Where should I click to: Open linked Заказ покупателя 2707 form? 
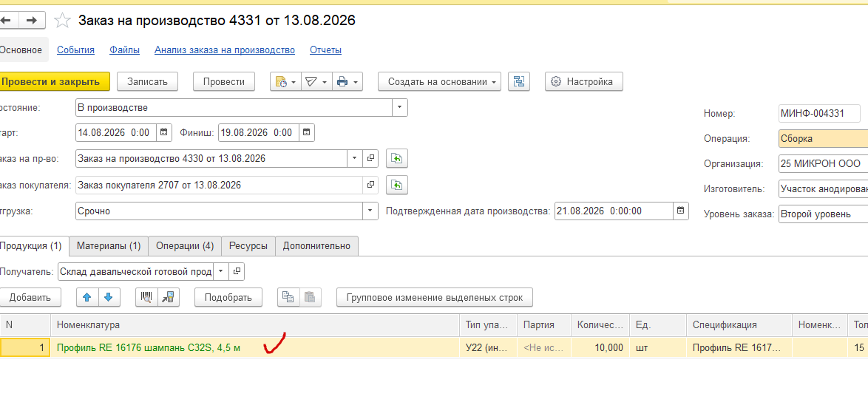tap(371, 185)
